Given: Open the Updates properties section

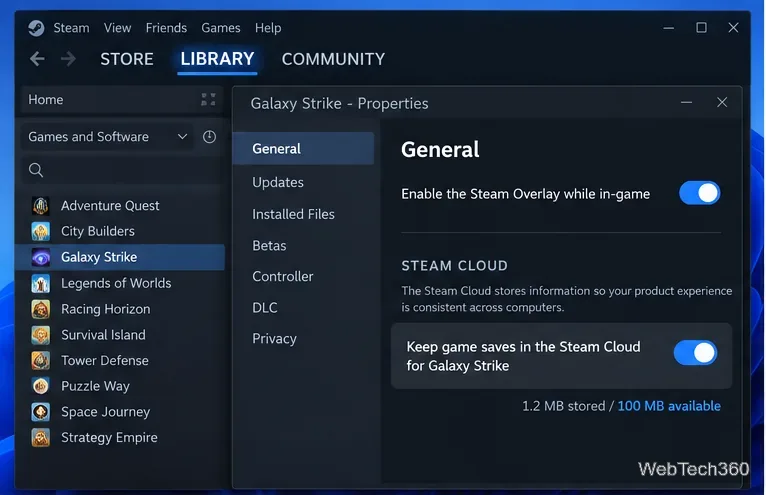Looking at the screenshot, I should 278,182.
